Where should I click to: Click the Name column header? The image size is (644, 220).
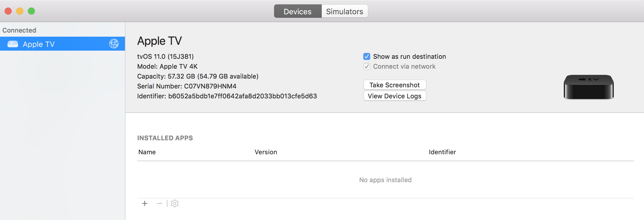pos(147,152)
